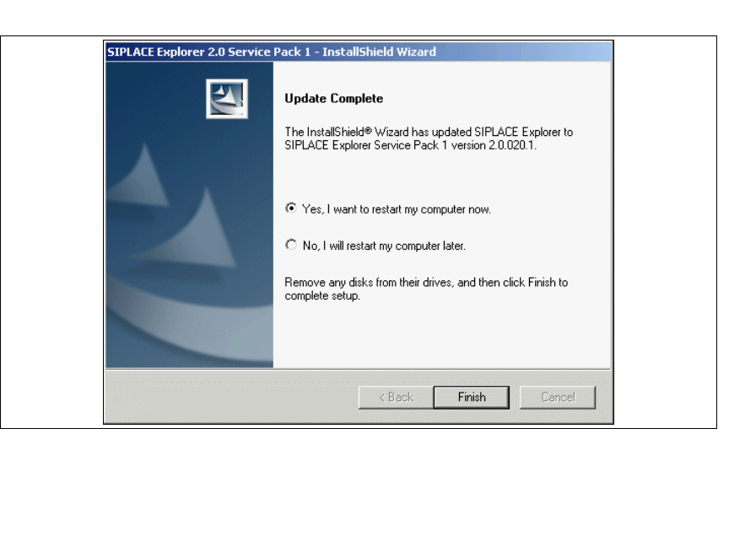Click the small faded sail in banner
The image size is (756, 537).
[140, 176]
